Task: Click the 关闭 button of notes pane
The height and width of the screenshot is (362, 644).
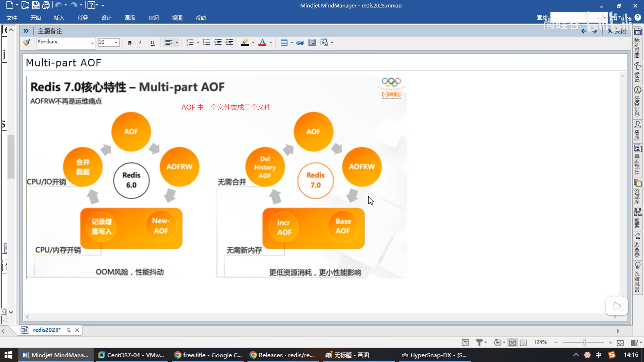Action: pos(618,31)
